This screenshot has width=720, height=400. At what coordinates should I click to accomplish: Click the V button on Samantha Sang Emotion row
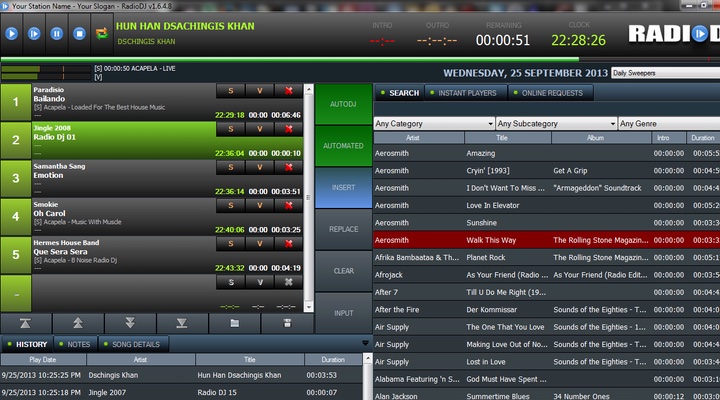259,167
